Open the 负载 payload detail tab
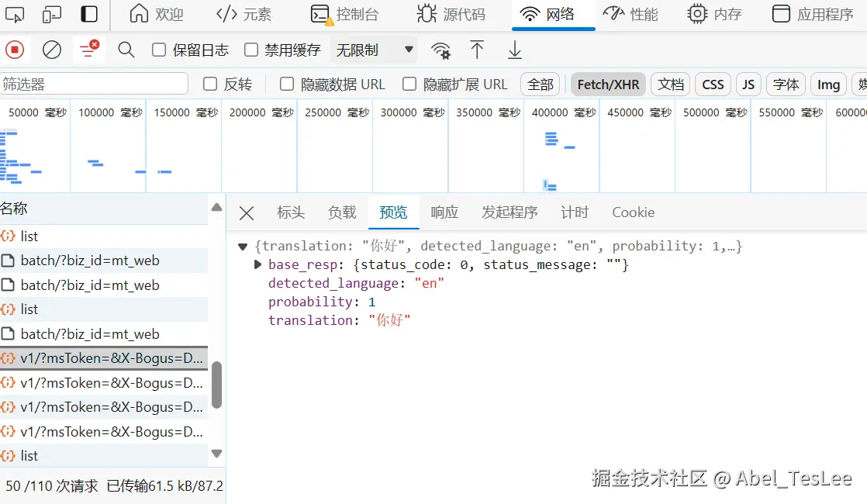 click(342, 212)
